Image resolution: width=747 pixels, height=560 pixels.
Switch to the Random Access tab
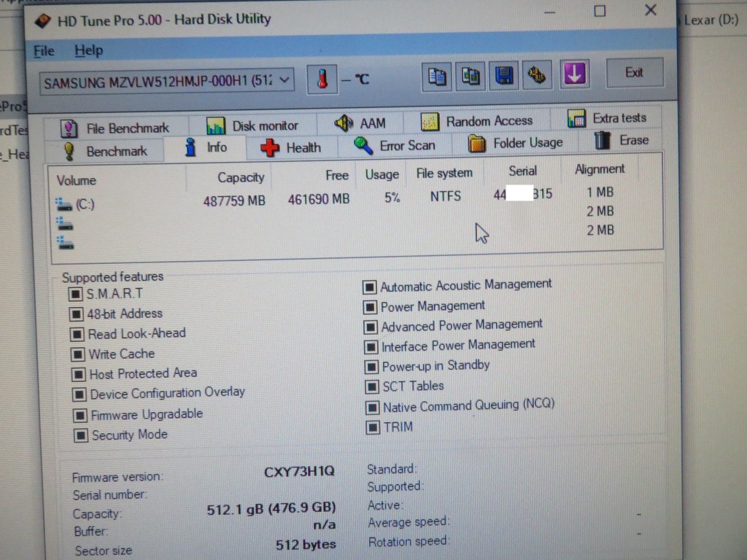tap(477, 121)
